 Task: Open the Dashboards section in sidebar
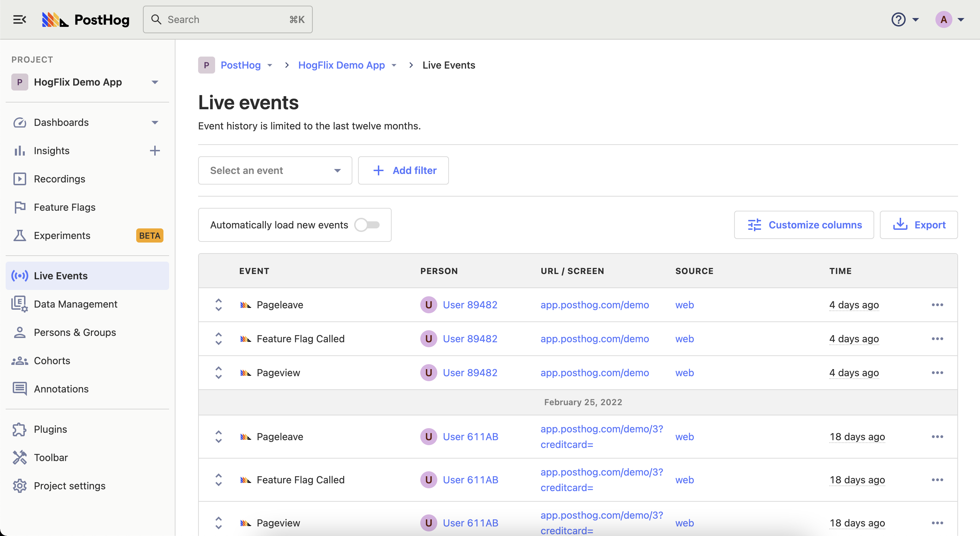click(x=61, y=122)
